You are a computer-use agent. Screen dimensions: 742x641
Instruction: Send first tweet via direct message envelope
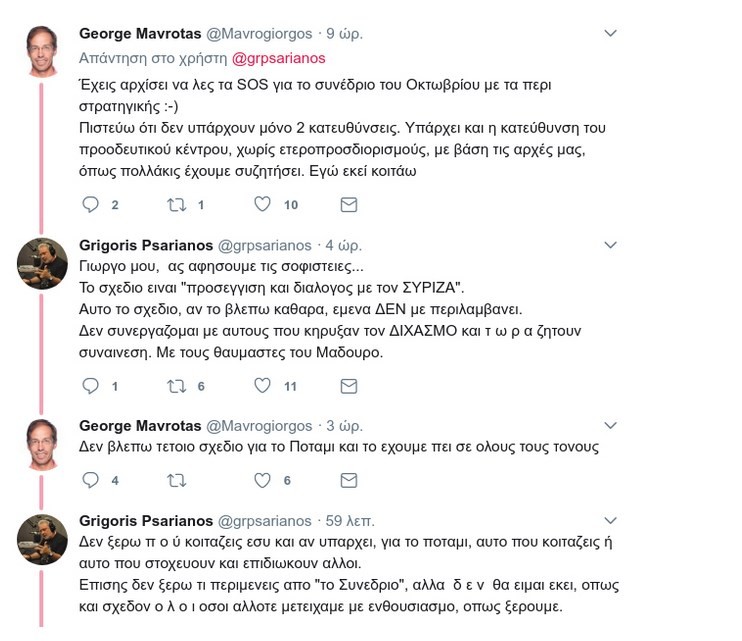[349, 204]
